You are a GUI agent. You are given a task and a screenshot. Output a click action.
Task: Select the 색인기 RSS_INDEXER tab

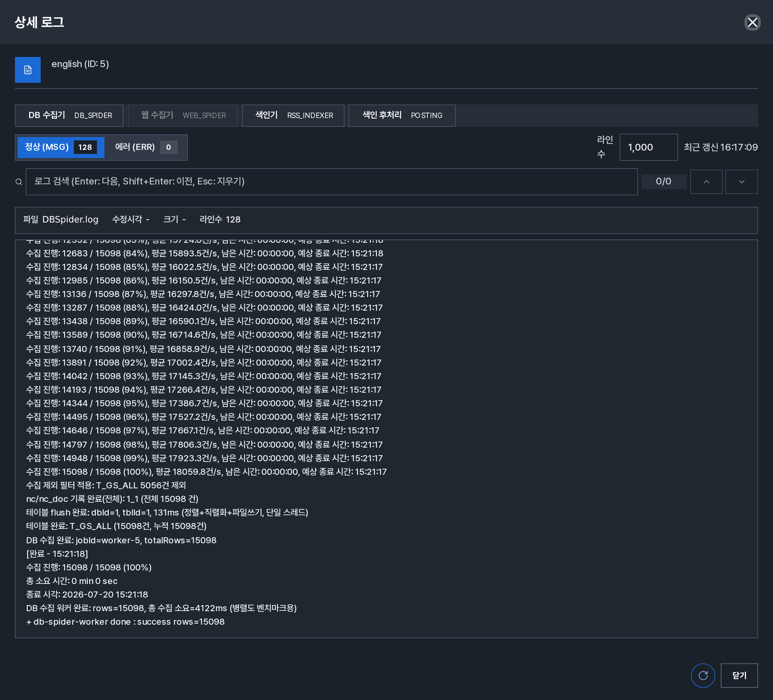click(x=293, y=115)
